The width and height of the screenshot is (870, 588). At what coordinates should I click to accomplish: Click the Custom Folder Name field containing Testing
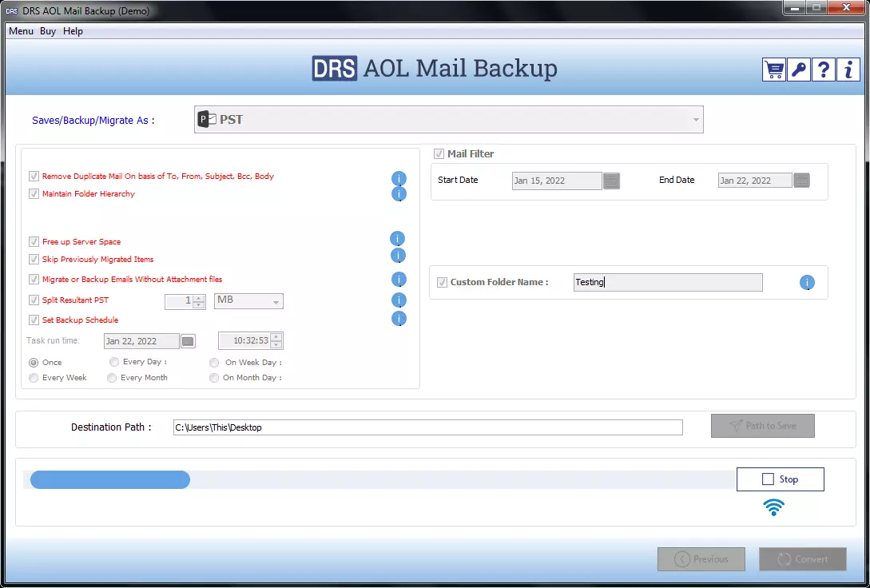(x=668, y=282)
